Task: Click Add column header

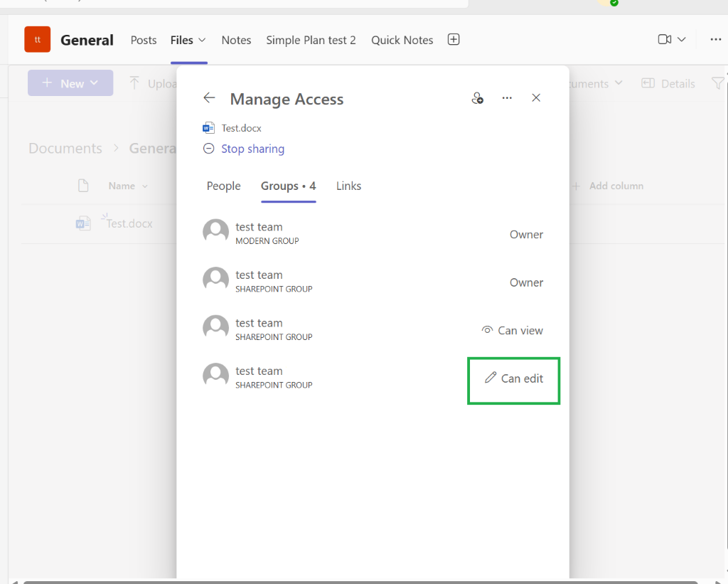Action: [609, 186]
